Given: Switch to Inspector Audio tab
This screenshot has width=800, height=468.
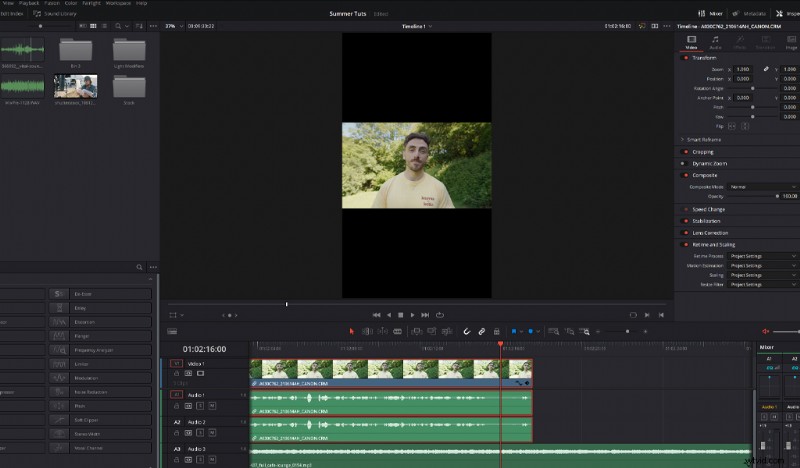Looking at the screenshot, I should coord(715,42).
